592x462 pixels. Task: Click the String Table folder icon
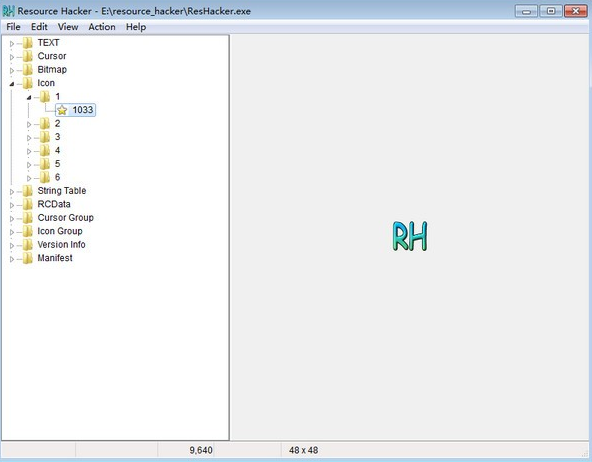click(28, 191)
